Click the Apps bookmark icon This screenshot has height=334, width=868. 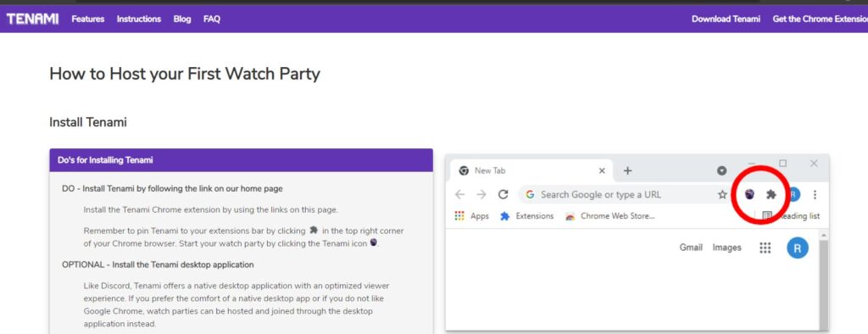click(459, 216)
